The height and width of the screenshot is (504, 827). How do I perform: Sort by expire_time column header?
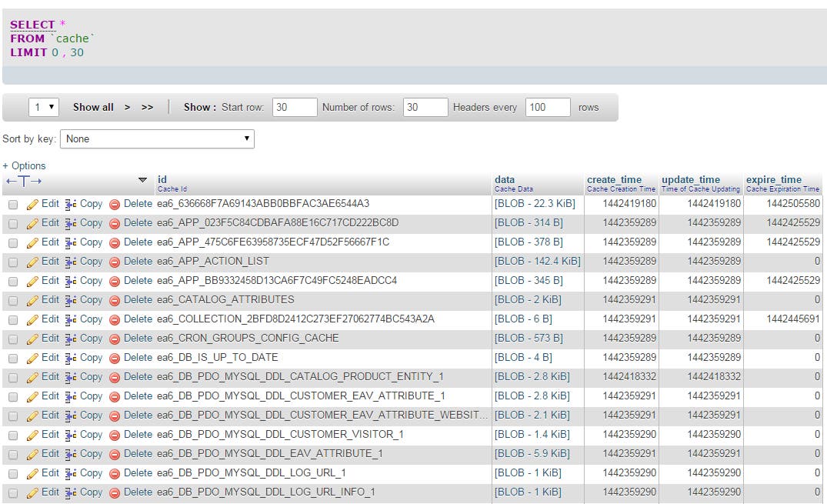click(x=774, y=179)
